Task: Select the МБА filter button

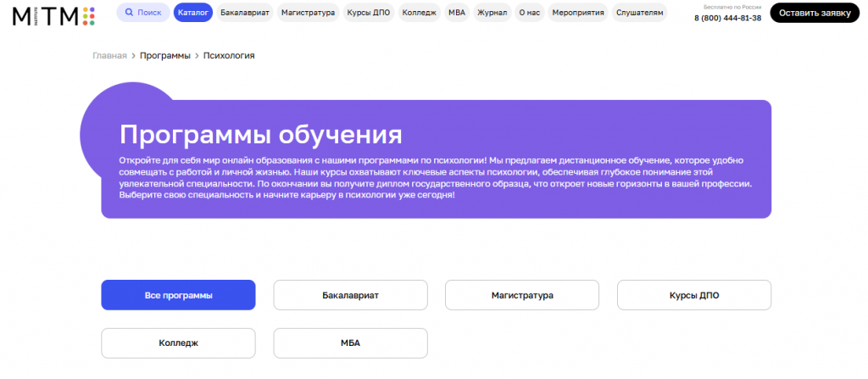Action: (350, 343)
